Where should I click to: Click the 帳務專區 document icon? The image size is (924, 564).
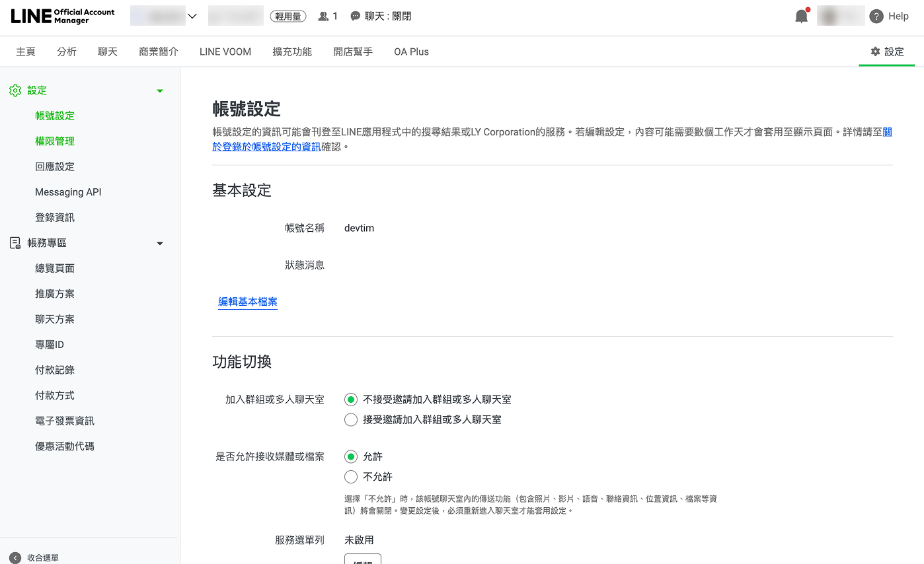15,243
